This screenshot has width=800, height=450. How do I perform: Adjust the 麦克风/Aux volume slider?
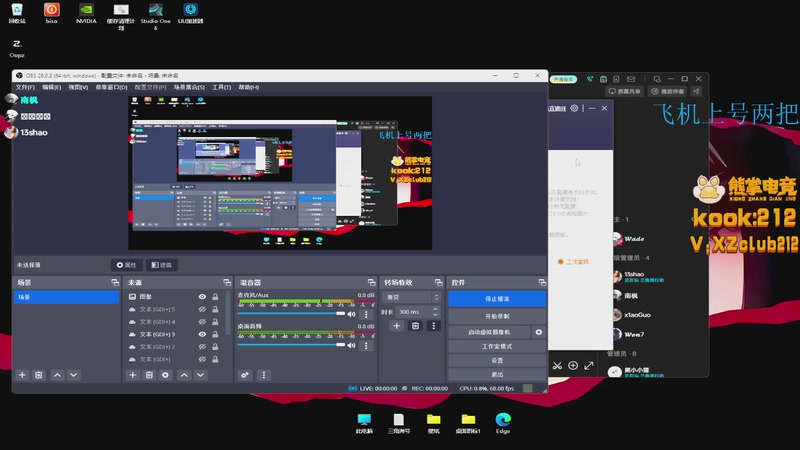291,314
